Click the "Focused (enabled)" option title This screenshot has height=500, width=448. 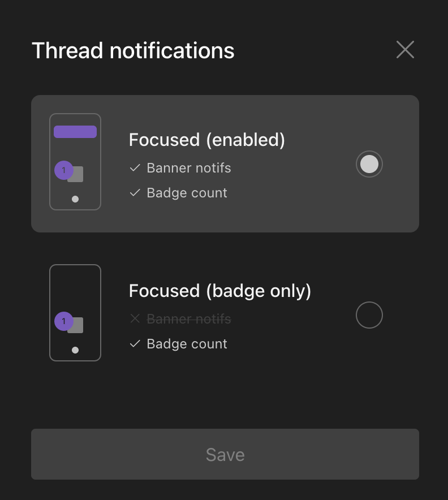pos(206,140)
